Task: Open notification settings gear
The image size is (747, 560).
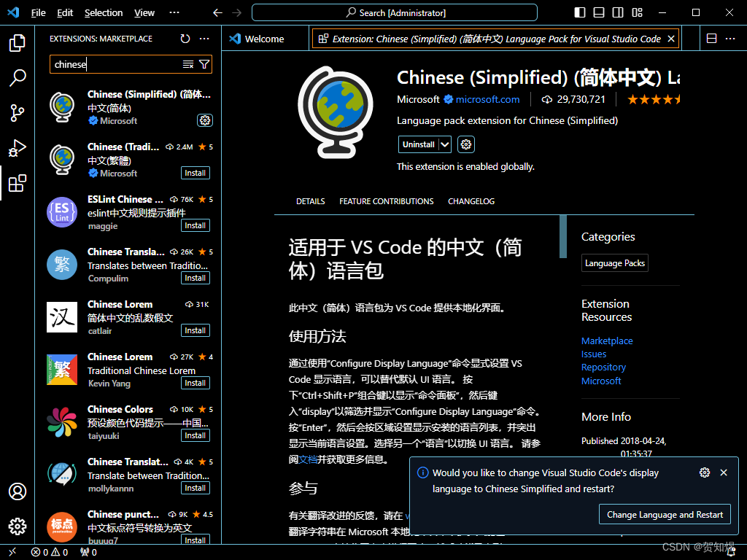Action: pyautogui.click(x=705, y=472)
